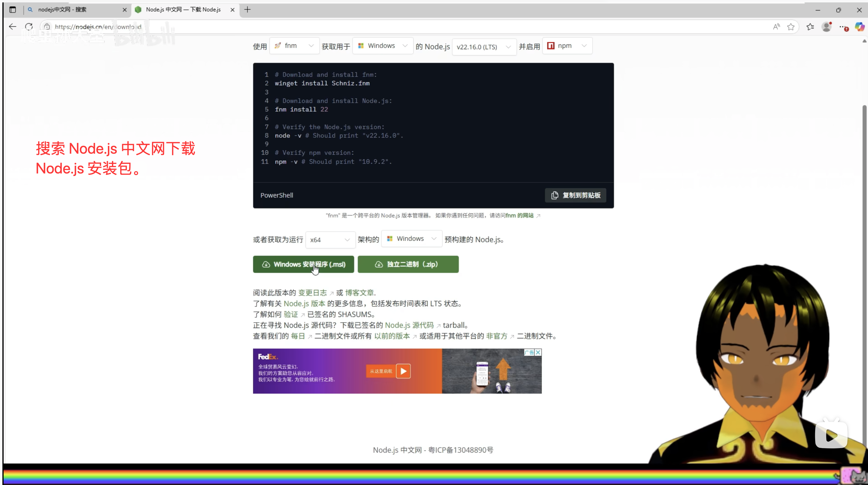
Task: Click the browser back arrow
Action: [13, 27]
